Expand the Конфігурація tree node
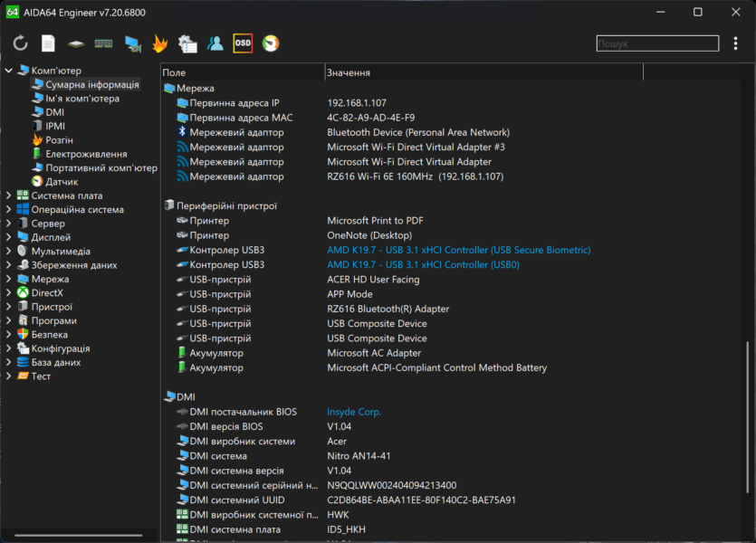This screenshot has height=543, width=756. pos(8,348)
